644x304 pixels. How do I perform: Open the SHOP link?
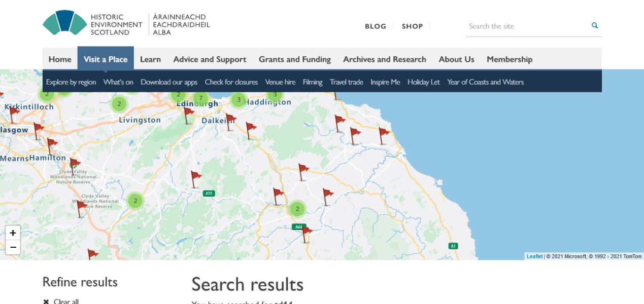[x=412, y=26]
